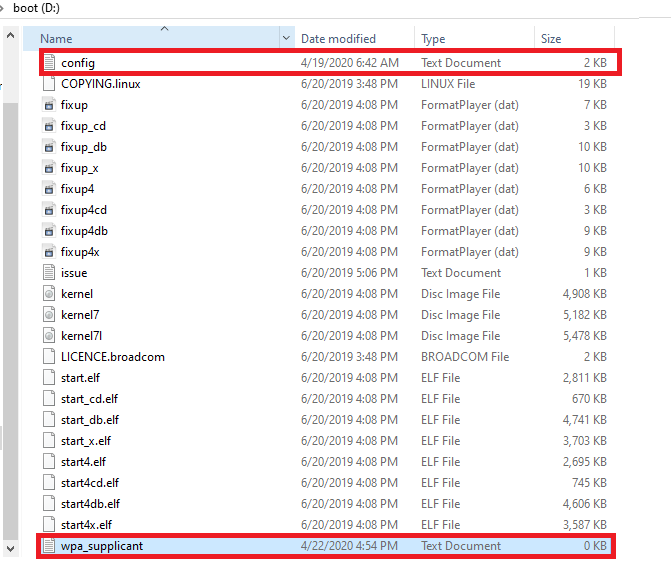671x562 pixels.
Task: Click the fixup_cd file icon
Action: tap(49, 125)
